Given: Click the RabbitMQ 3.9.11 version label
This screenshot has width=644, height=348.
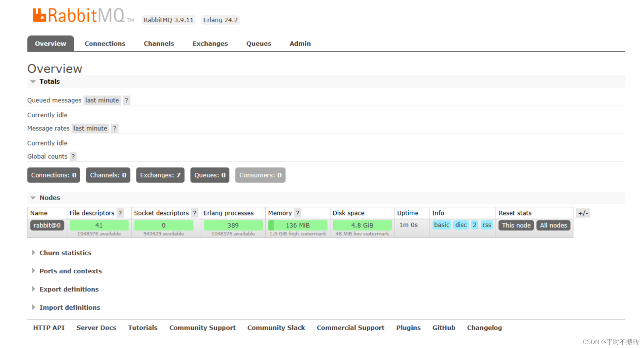Looking at the screenshot, I should pos(169,20).
